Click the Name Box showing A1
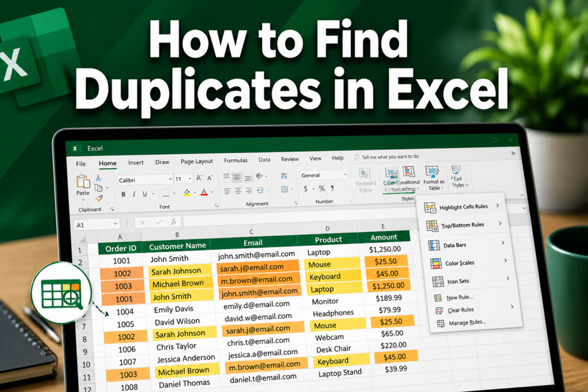This screenshot has height=392, width=588. [96, 224]
